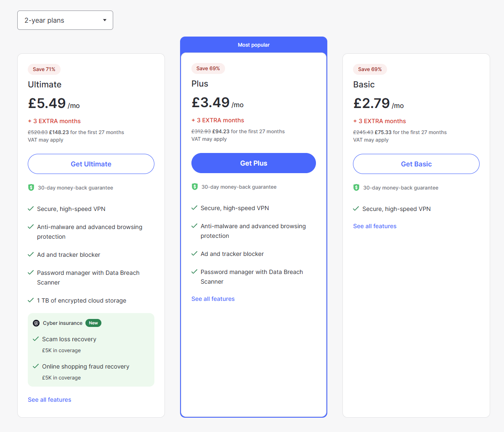Viewport: 504px width, 432px height.
Task: Click the Cyber insurance shield icon
Action: pyautogui.click(x=36, y=323)
